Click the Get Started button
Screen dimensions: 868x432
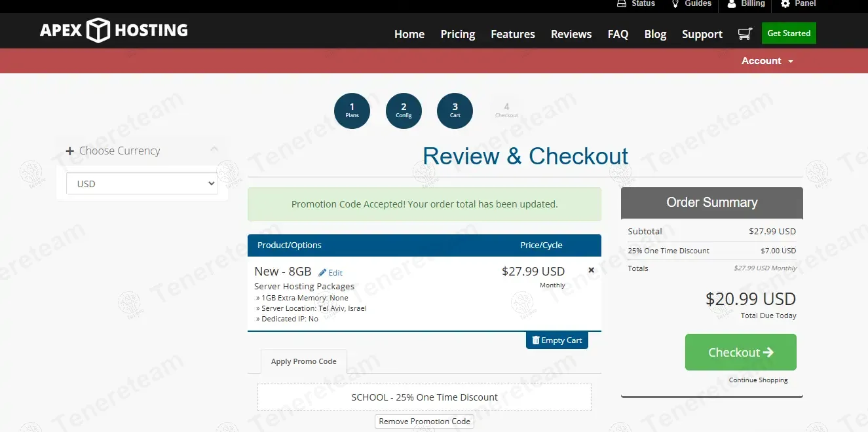coord(789,33)
